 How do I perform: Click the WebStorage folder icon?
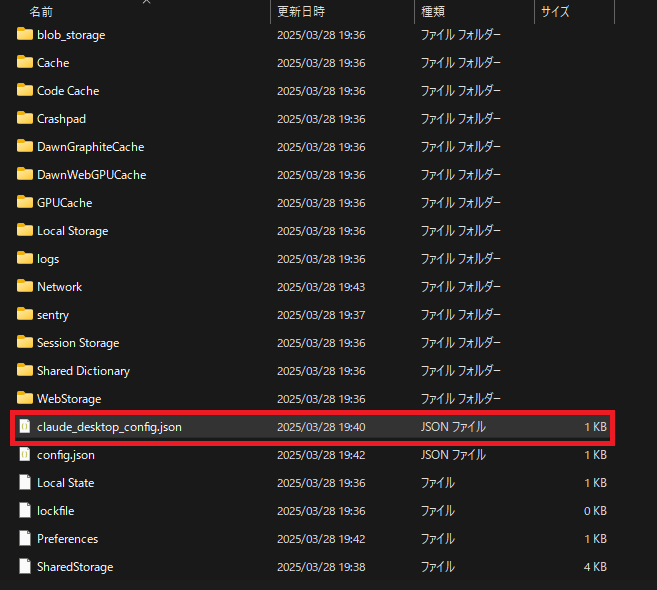tap(25, 399)
